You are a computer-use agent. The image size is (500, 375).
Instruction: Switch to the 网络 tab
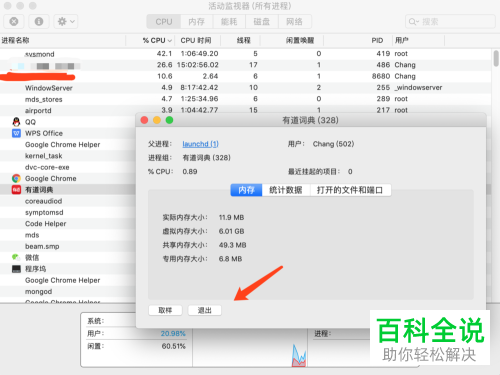(x=294, y=22)
